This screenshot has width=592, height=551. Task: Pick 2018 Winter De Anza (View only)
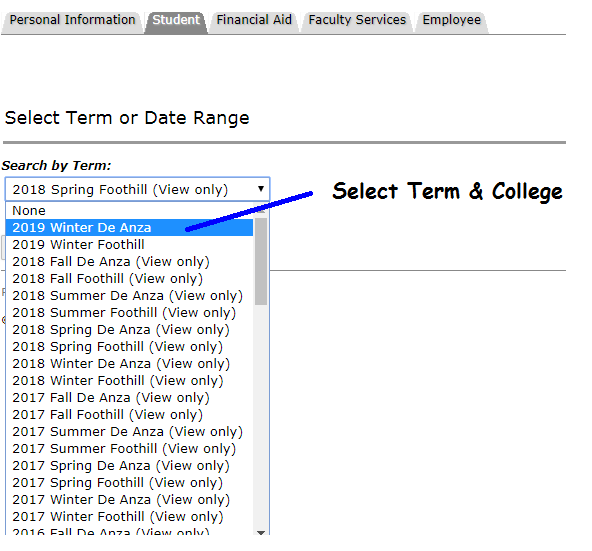click(129, 363)
